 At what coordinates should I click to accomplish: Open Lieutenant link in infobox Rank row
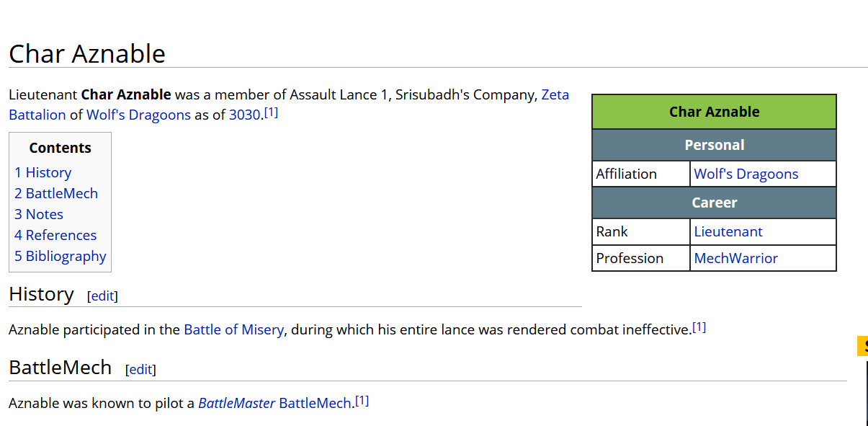(x=728, y=231)
